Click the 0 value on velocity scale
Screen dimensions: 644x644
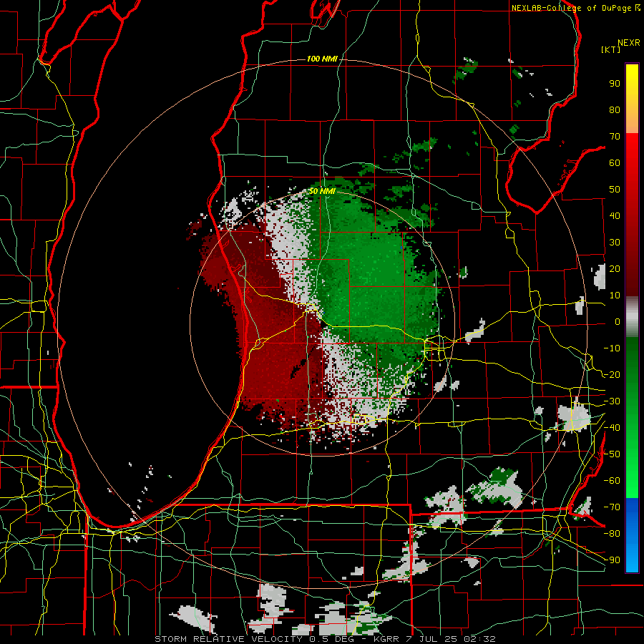(x=618, y=321)
